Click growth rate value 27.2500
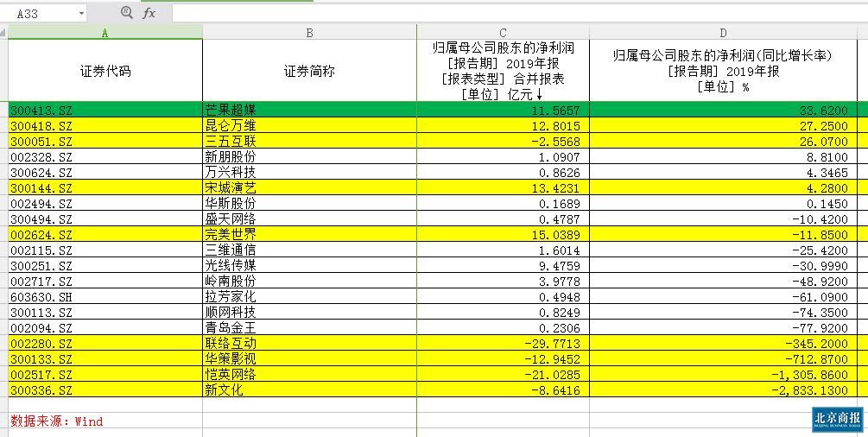This screenshot has height=437, width=868. click(x=723, y=125)
